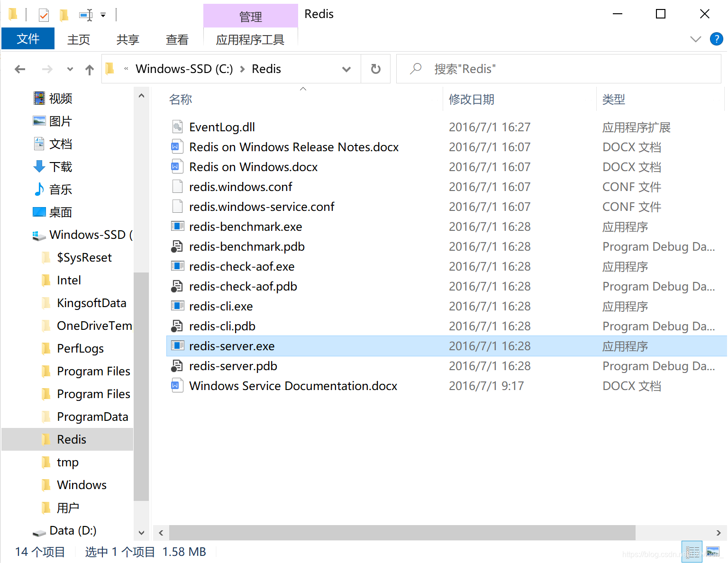Open the $SysReset folder in tree
The image size is (728, 563).
84,258
